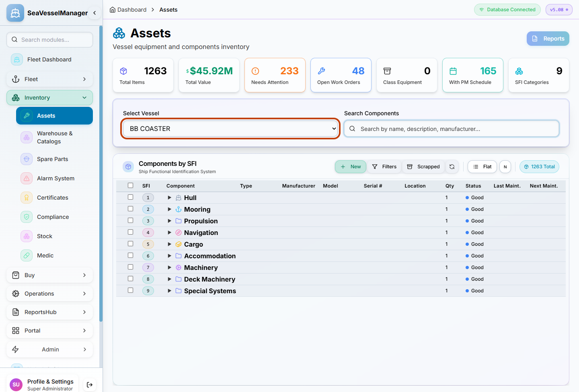Click the home icon in breadcrumb

[x=113, y=10]
